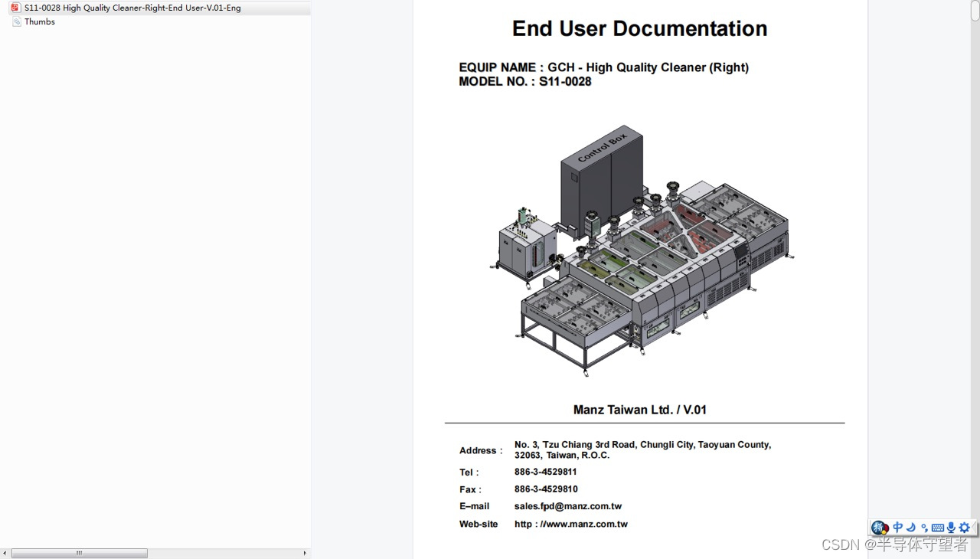980x559 pixels.
Task: Click the right arrow of the horizontal scrollbar
Action: [305, 553]
